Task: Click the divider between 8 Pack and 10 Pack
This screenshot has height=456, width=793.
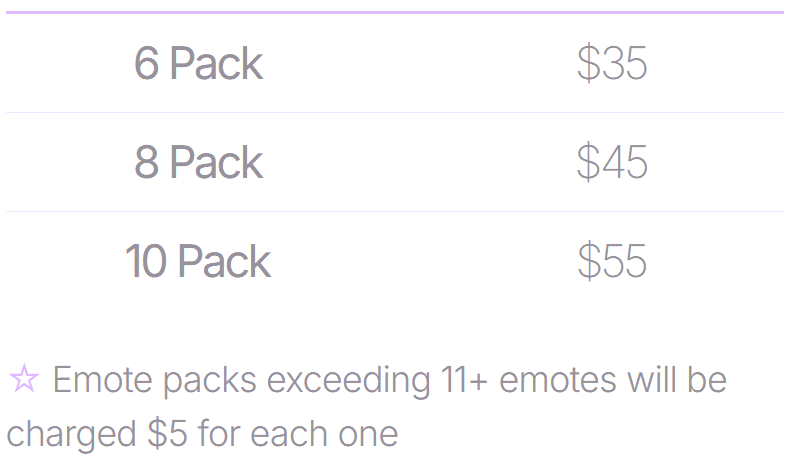Action: pyautogui.click(x=395, y=211)
